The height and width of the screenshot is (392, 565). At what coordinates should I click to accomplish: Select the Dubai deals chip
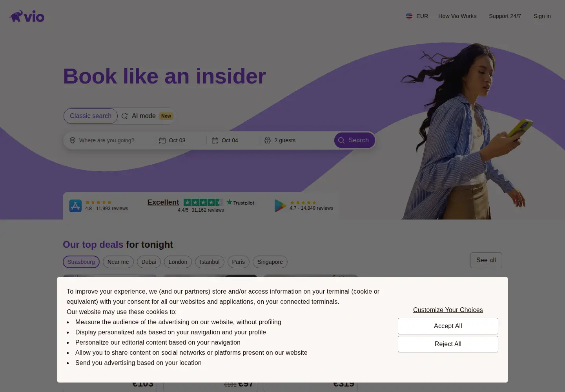tap(149, 262)
